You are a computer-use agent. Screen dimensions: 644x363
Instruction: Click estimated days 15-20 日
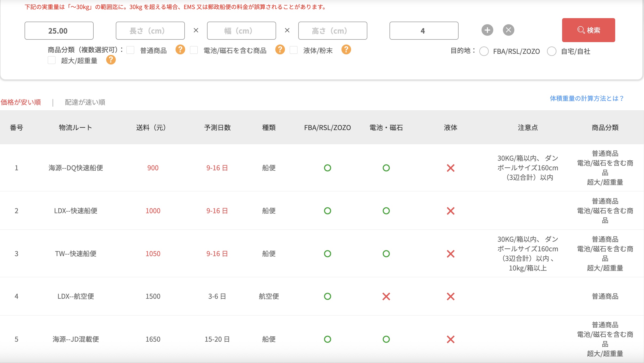217,339
